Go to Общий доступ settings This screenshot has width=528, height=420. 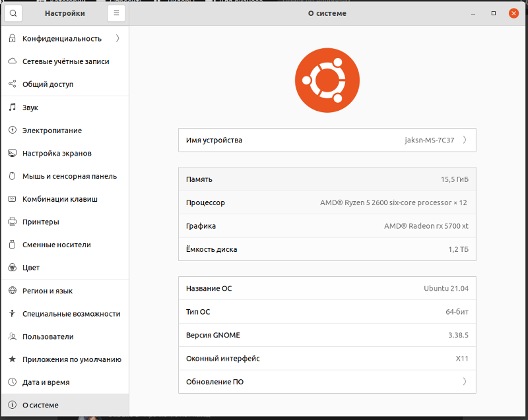(x=65, y=84)
